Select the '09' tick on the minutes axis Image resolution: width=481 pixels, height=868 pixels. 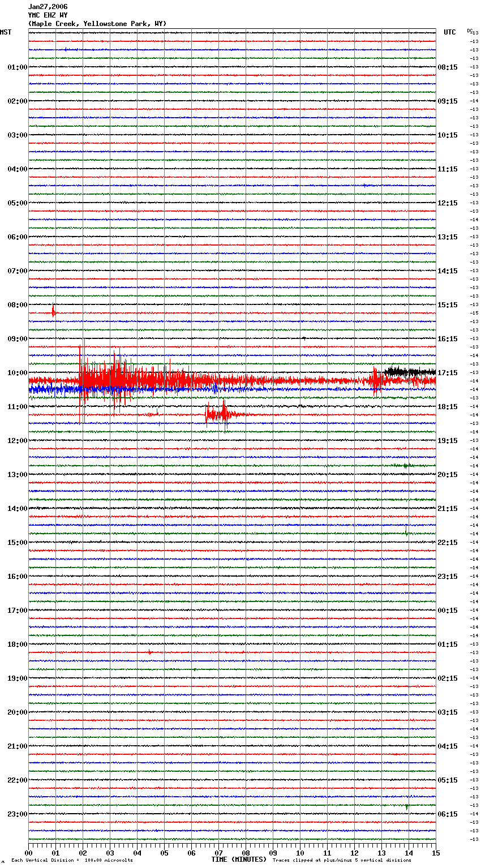[x=273, y=853]
